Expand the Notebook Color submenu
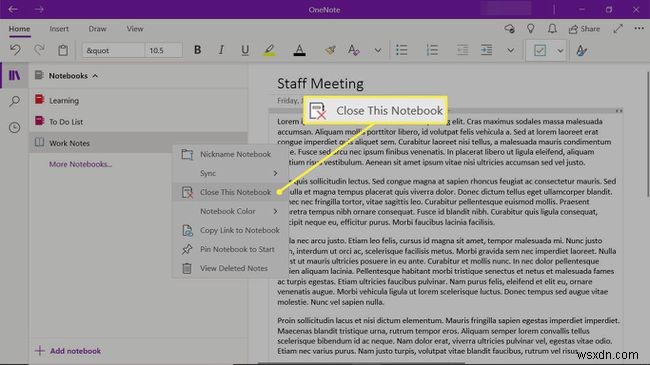This screenshot has width=650, height=365. coord(230,211)
